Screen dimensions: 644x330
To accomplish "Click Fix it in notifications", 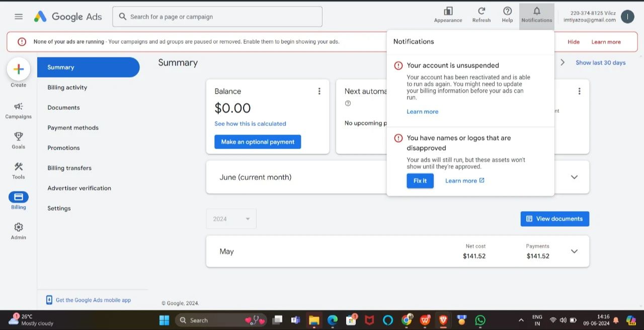I will coord(420,180).
